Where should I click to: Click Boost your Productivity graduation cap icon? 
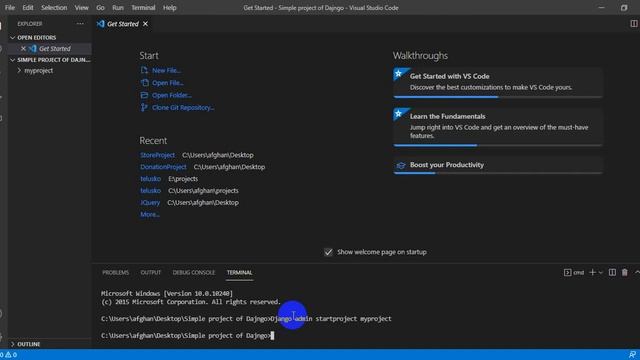pyautogui.click(x=401, y=165)
